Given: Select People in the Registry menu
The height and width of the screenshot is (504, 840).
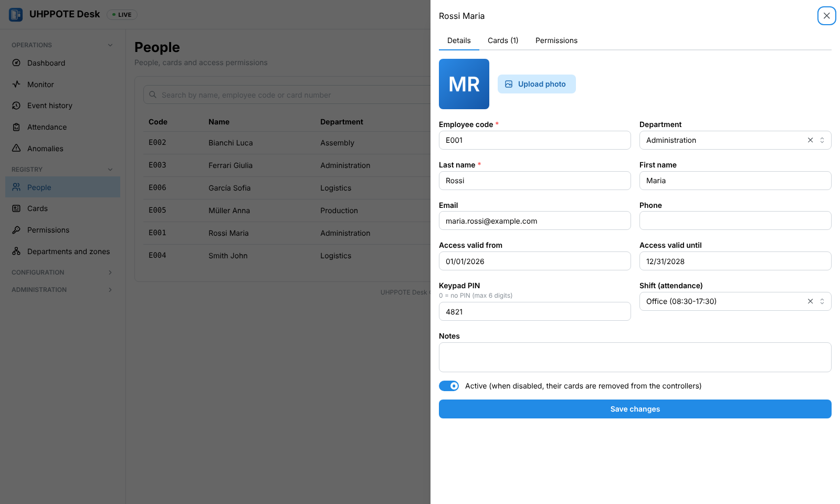Looking at the screenshot, I should (62, 187).
